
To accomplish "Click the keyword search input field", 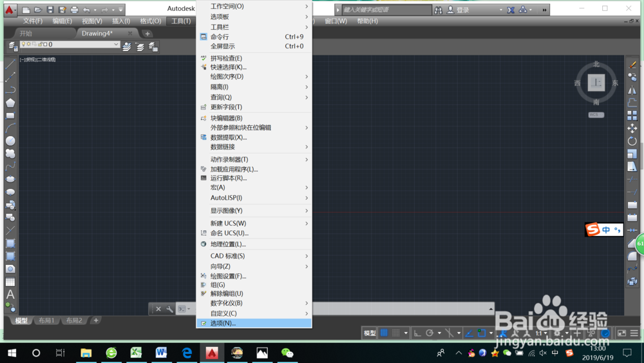I will tap(386, 10).
